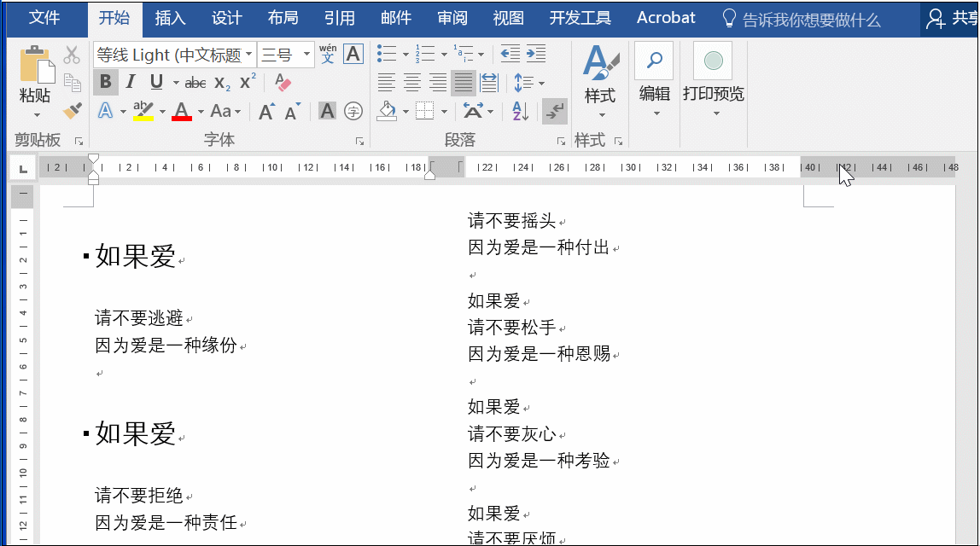980x546 pixels.
Task: Click the paragraph Shading paint bucket icon
Action: 387,111
